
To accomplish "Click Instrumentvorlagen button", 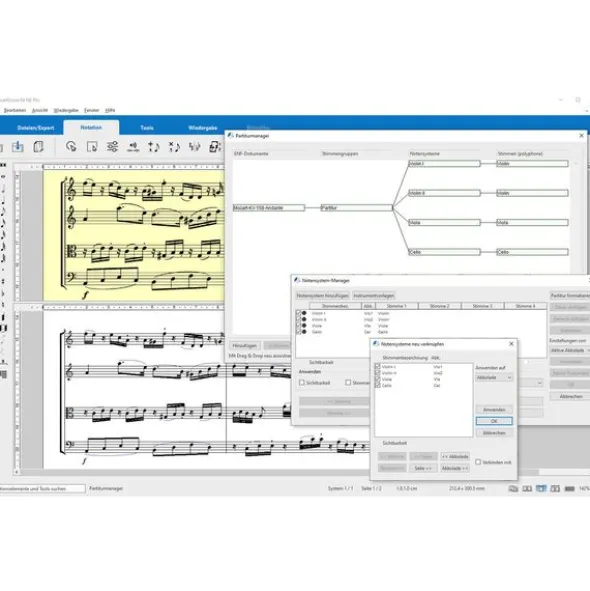I will click(x=374, y=296).
